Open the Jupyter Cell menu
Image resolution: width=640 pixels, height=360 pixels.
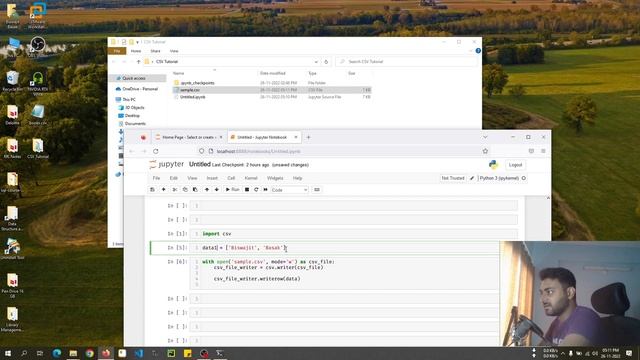click(231, 178)
